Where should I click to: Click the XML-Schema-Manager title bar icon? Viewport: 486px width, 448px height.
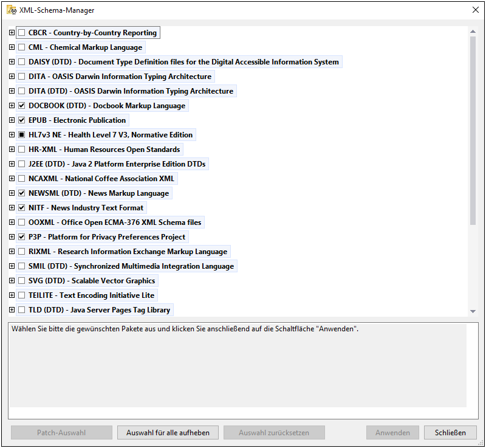pyautogui.click(x=12, y=10)
